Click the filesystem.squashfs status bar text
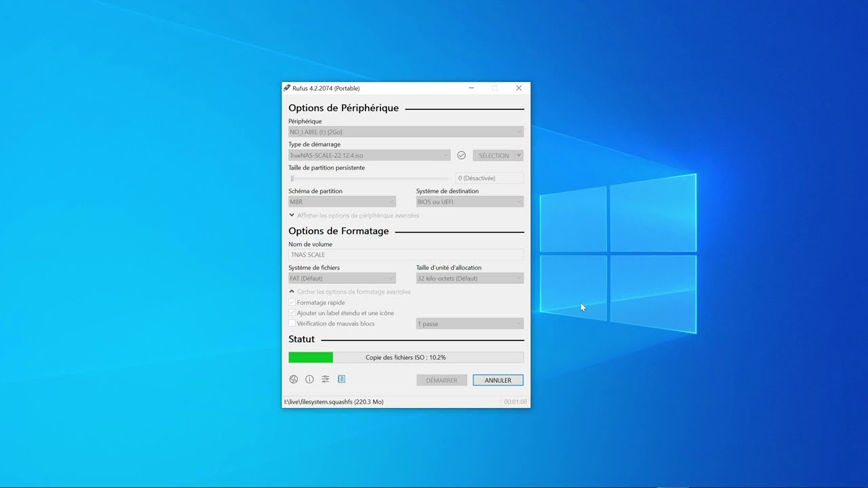 pos(334,402)
